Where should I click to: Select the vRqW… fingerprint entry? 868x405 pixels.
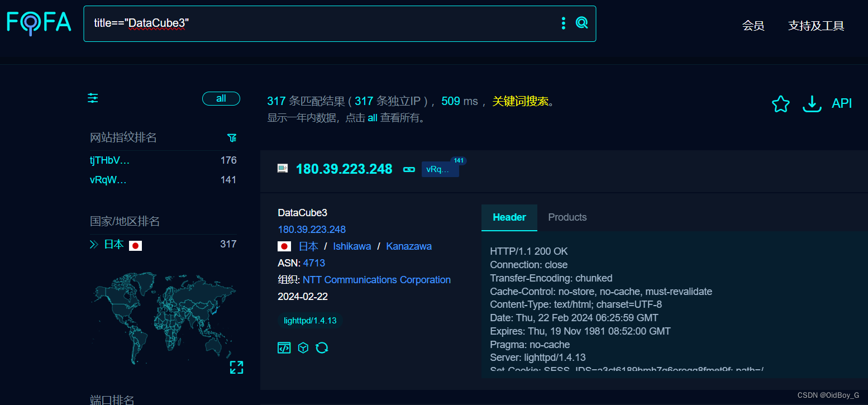pyautogui.click(x=108, y=180)
